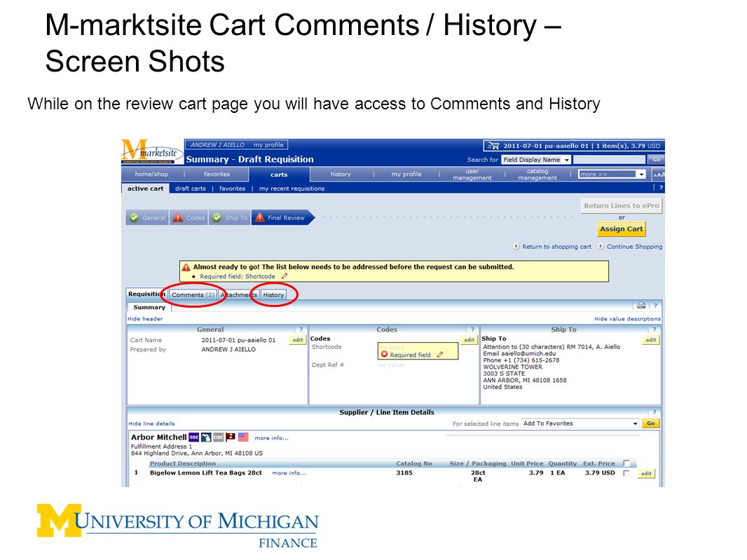This screenshot has width=747, height=560.
Task: Click the pencil icon in Codes Required field box
Action: (439, 355)
